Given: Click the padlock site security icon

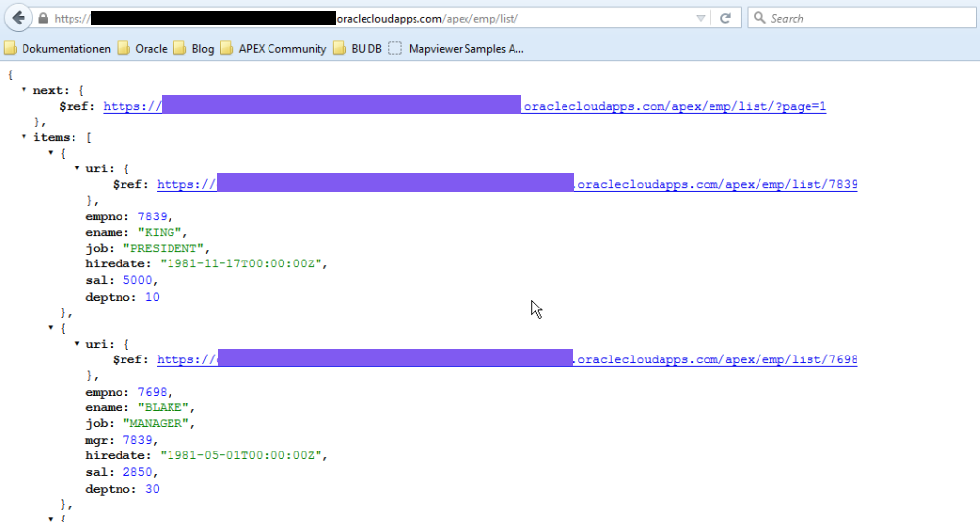Looking at the screenshot, I should tap(43, 18).
